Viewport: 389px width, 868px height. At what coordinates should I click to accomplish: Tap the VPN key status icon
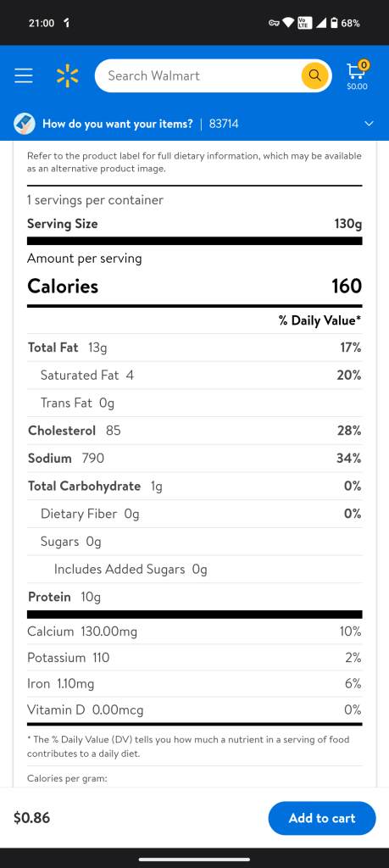274,23
